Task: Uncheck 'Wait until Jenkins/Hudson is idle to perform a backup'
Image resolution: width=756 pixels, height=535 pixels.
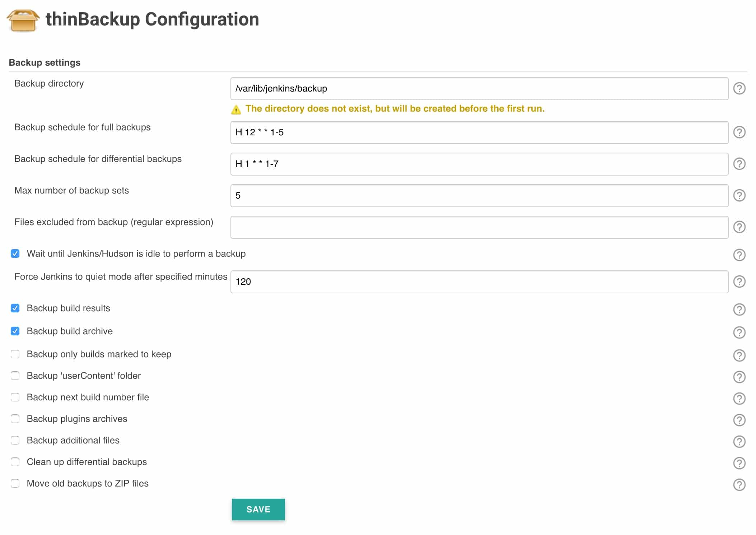Action: tap(15, 254)
